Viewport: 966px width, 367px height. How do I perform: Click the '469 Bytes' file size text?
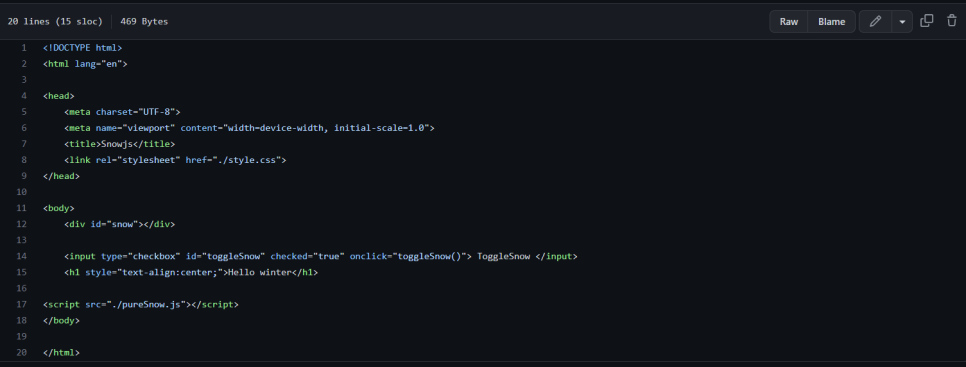(144, 22)
